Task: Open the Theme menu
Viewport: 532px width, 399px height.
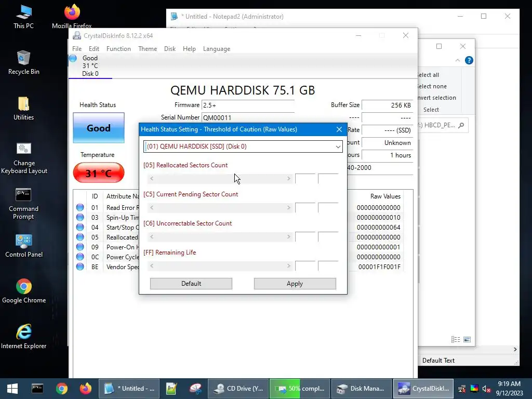Action: pyautogui.click(x=148, y=49)
